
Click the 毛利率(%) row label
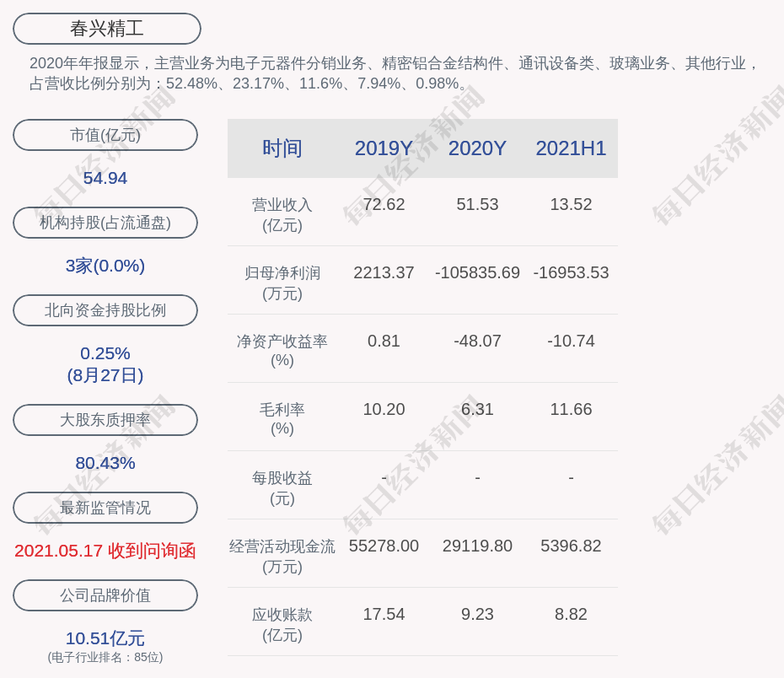pos(282,419)
